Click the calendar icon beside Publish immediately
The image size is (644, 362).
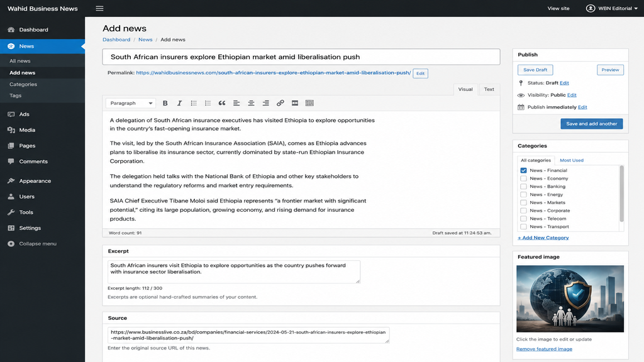[521, 107]
